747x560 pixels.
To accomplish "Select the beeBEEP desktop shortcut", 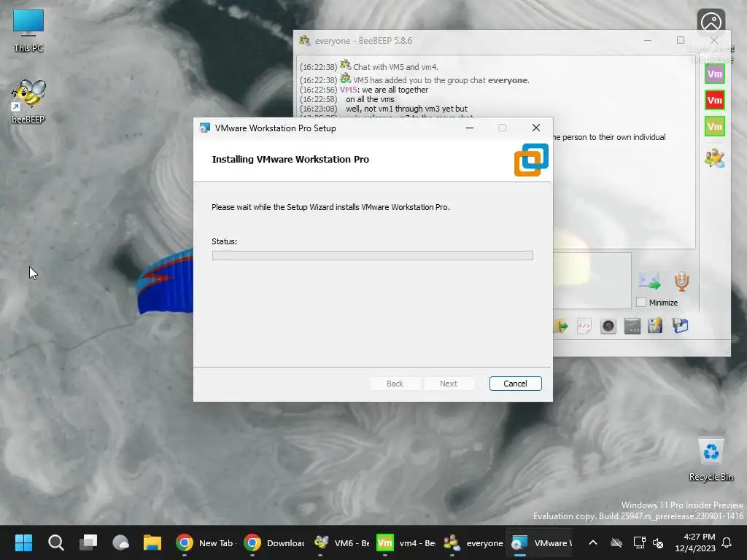I will (x=28, y=101).
